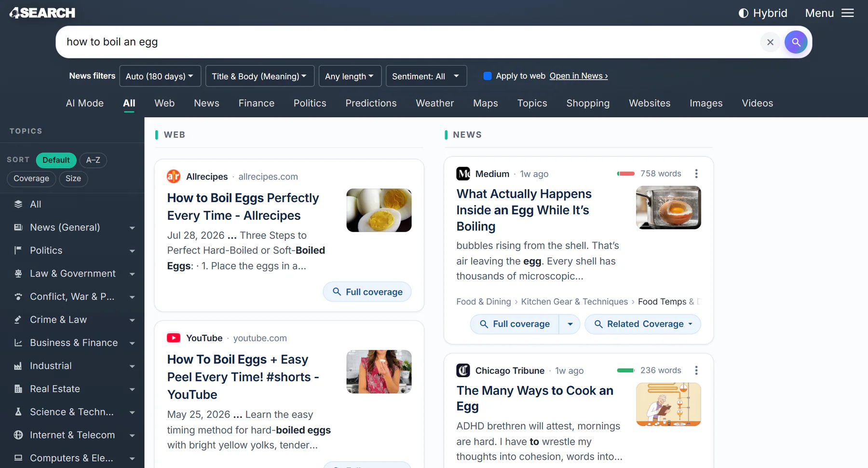The image size is (868, 468).
Task: Select the Videos tab
Action: (757, 103)
